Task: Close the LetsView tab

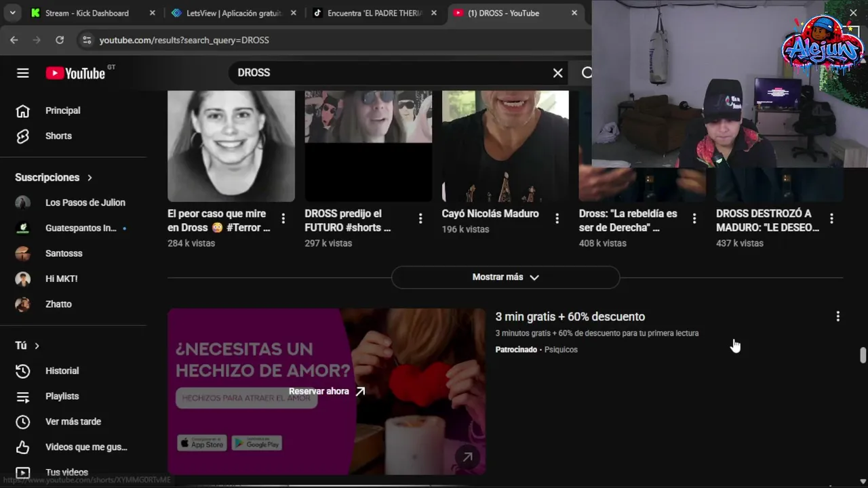Action: 293,13
